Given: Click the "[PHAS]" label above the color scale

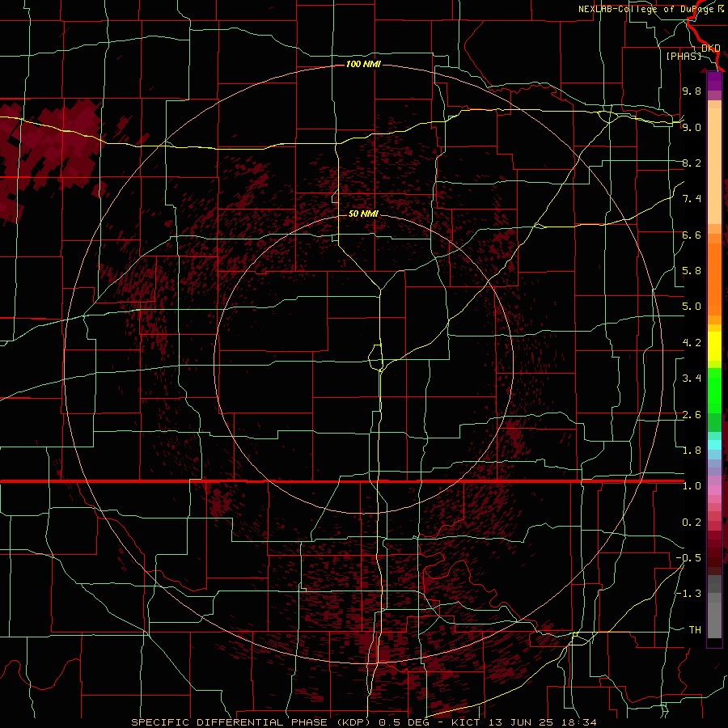Looking at the screenshot, I should coord(684,56).
